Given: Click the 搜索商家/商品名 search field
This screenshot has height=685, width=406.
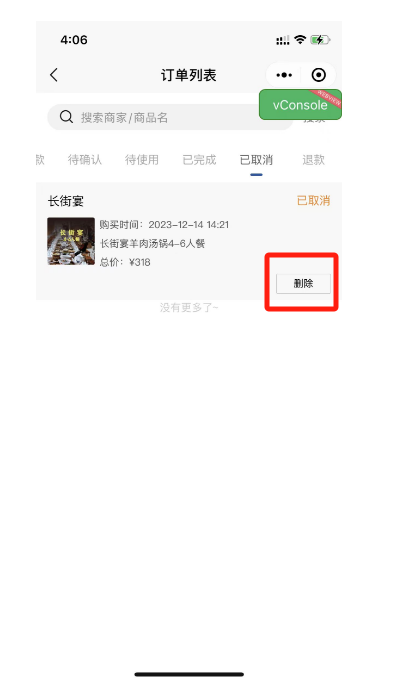Looking at the screenshot, I should (x=170, y=117).
